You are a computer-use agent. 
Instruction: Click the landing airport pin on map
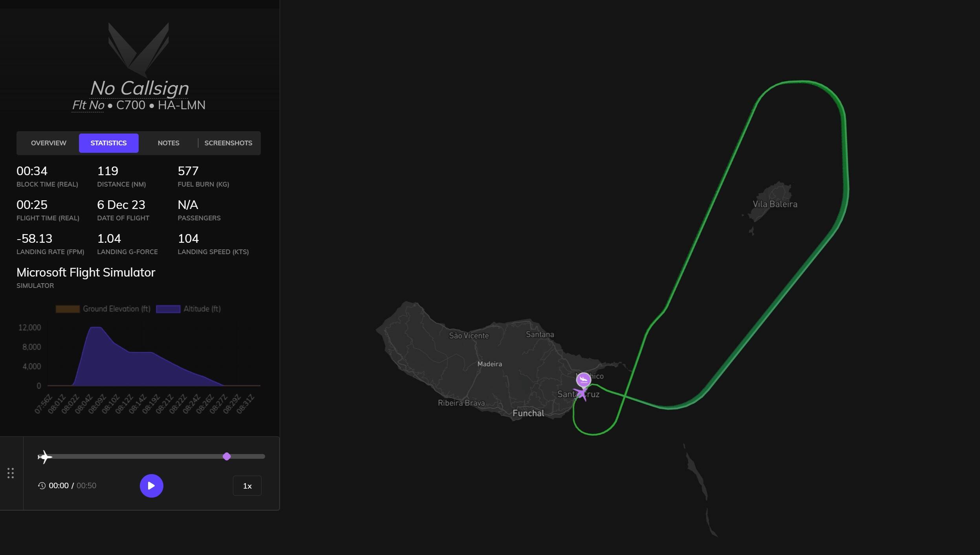pos(583,379)
